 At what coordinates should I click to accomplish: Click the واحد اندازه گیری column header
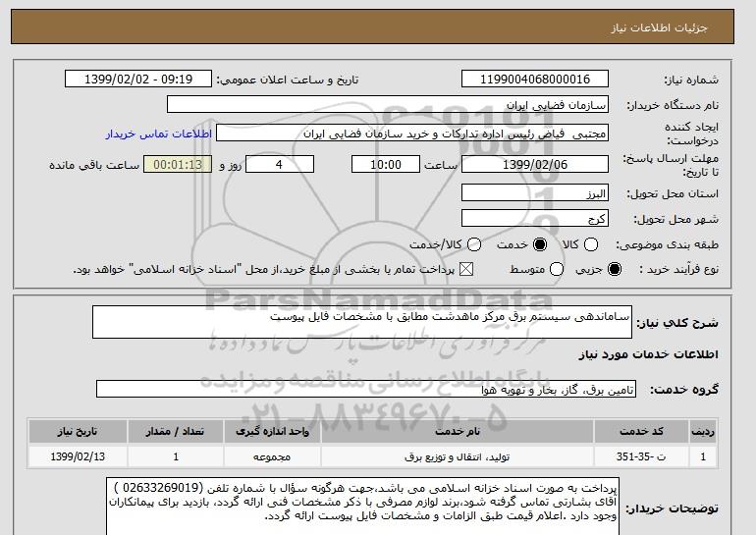[272, 431]
